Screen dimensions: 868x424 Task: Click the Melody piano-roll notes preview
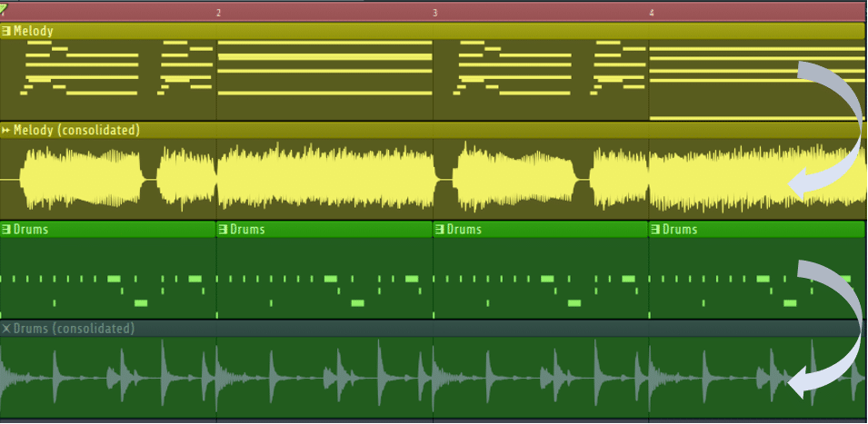click(434, 80)
